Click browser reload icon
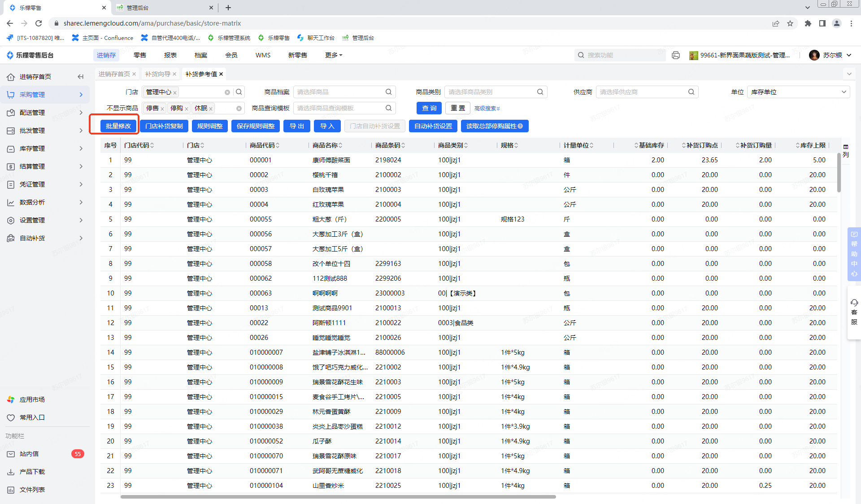861x504 pixels. [39, 23]
